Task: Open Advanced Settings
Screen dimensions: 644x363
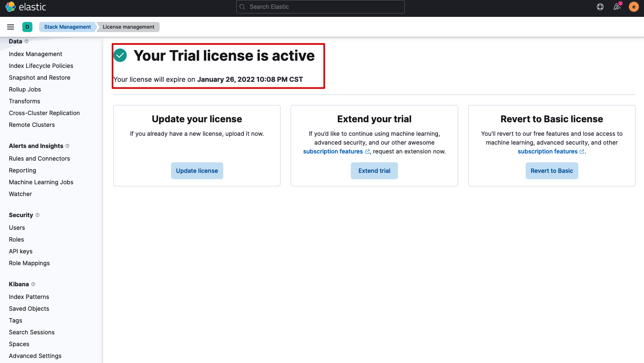Action: tap(35, 356)
